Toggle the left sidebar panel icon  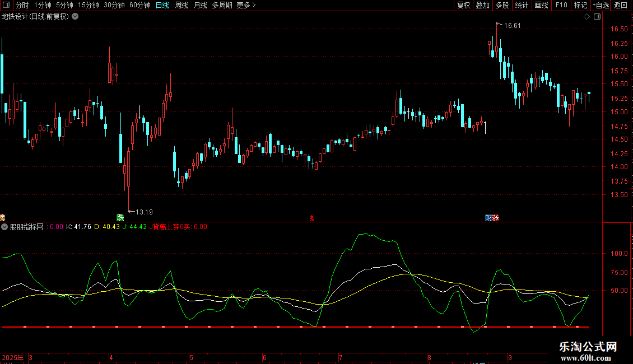(7, 5)
